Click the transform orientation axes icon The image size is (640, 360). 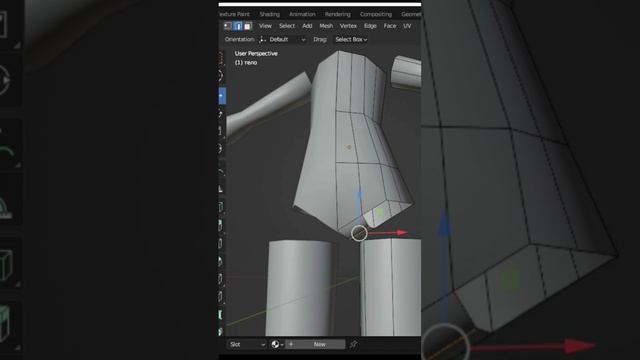262,40
